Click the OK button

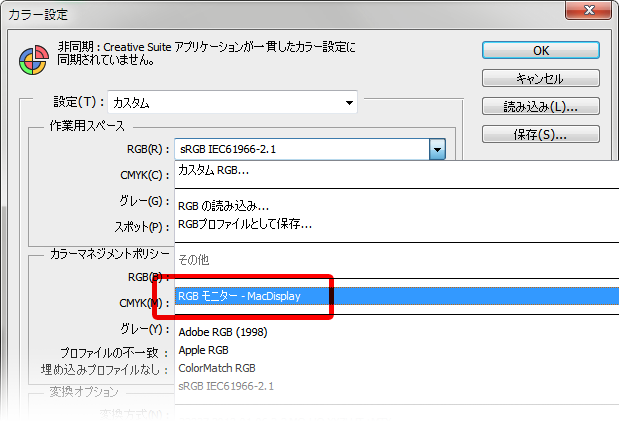pyautogui.click(x=540, y=51)
